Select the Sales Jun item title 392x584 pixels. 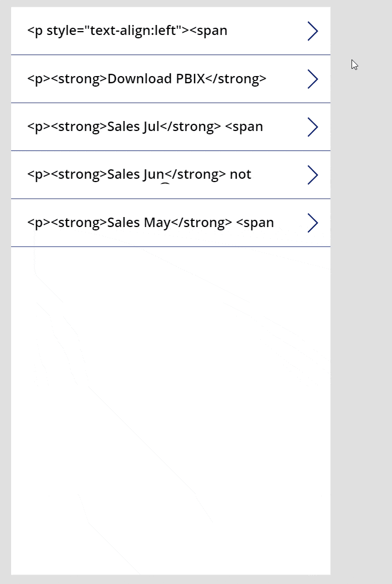click(140, 175)
